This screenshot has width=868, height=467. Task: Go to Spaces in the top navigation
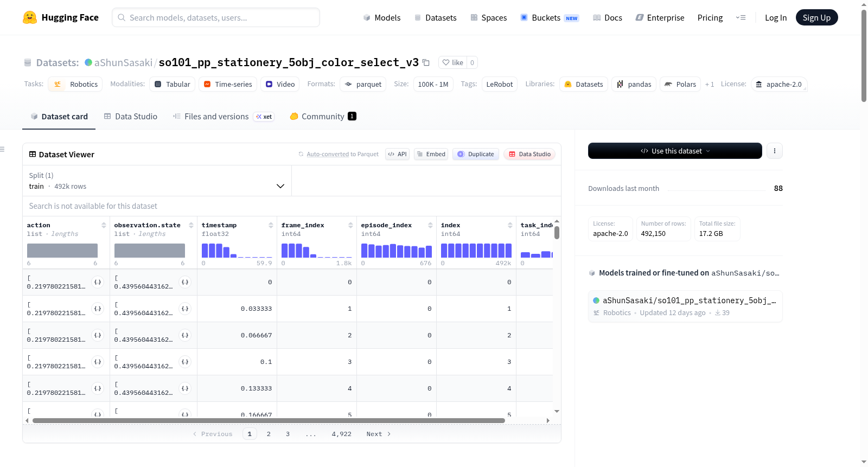click(488, 17)
